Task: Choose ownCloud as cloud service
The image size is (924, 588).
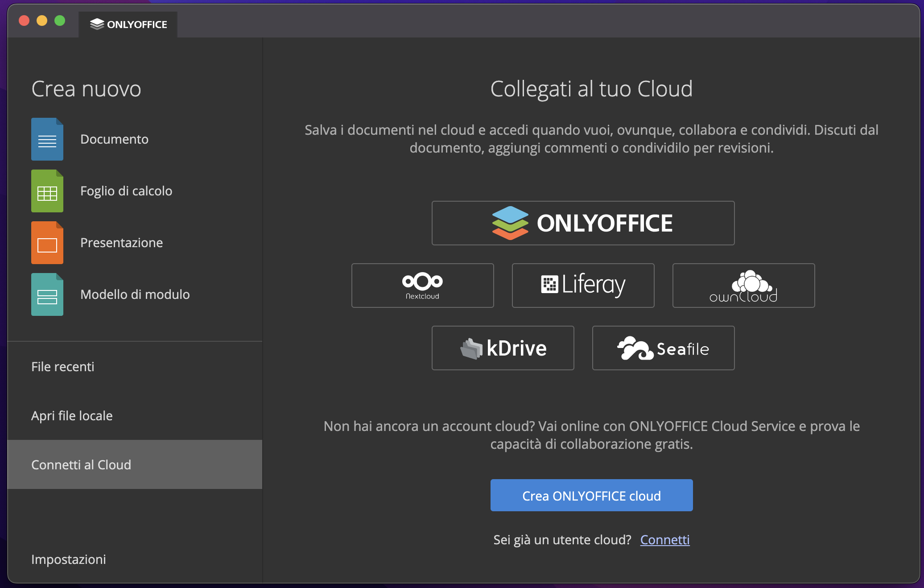Action: 743,286
